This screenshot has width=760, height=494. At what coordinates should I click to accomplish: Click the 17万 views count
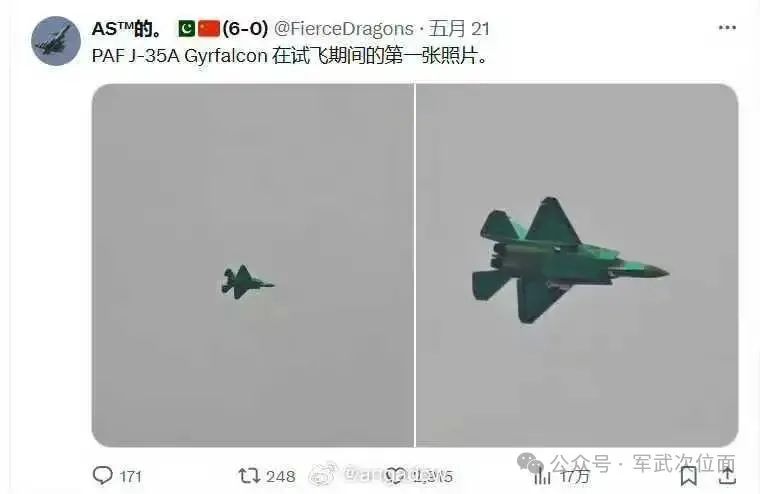point(575,477)
